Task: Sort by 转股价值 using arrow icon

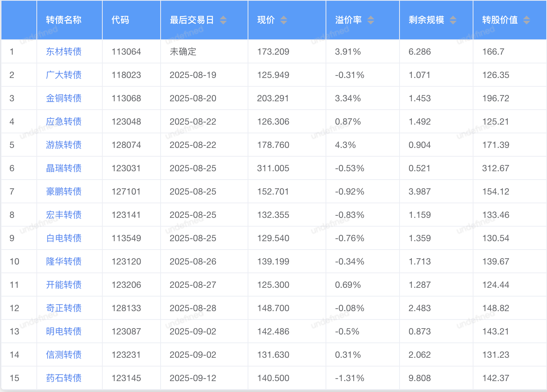Action: [526, 20]
